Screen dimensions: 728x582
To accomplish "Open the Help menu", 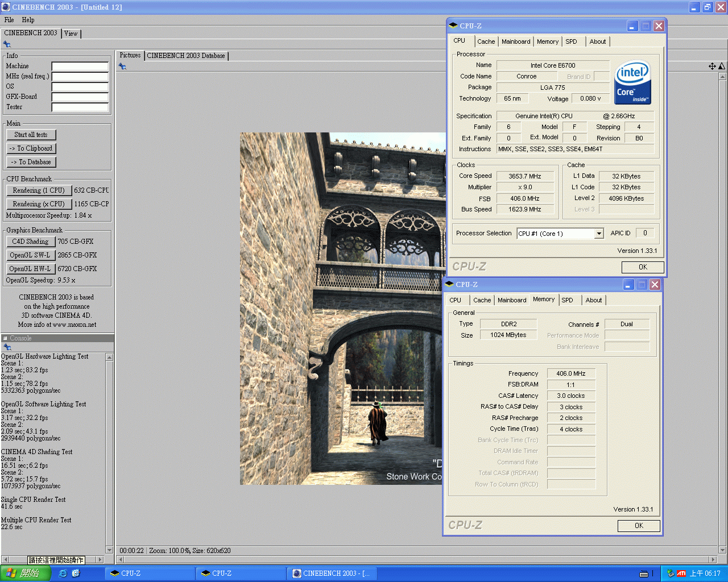I will point(28,20).
